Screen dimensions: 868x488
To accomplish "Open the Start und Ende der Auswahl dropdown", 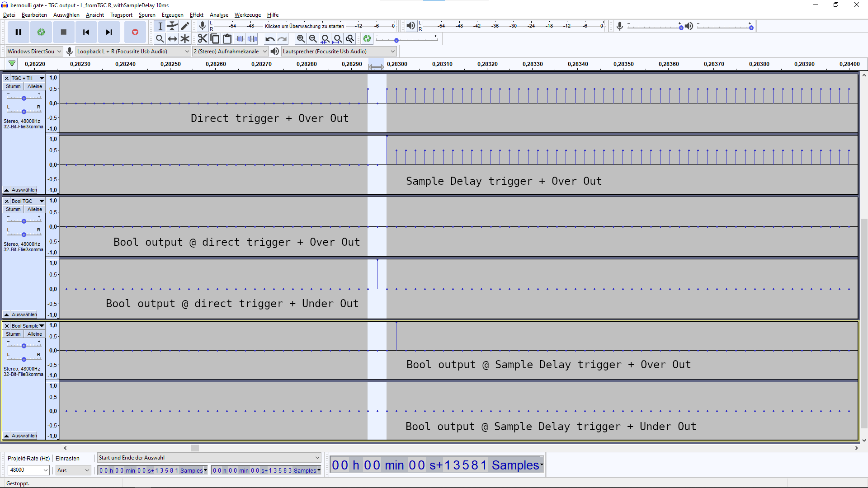I will click(209, 458).
